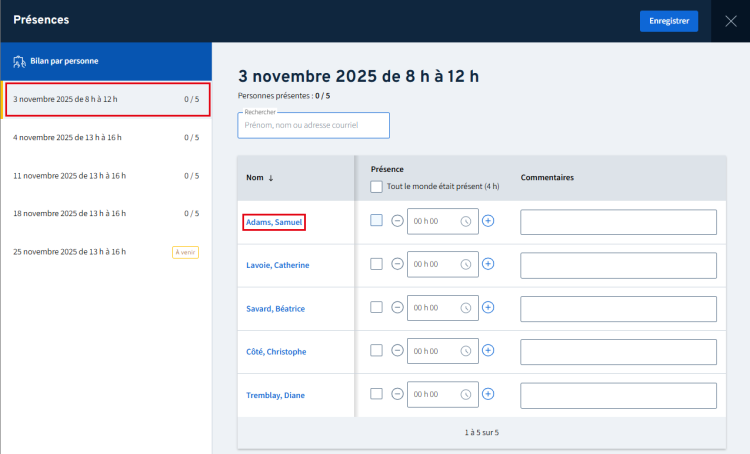
Task: Open the Lavoie, Catherine link
Action: tap(277, 265)
